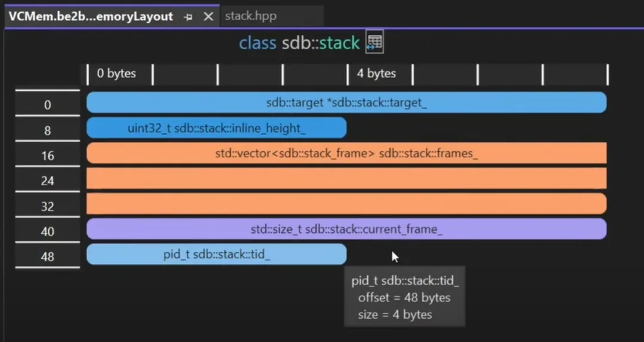Select the sdb::target *target_ member bar
Image resolution: width=644 pixels, height=342 pixels.
(x=346, y=102)
